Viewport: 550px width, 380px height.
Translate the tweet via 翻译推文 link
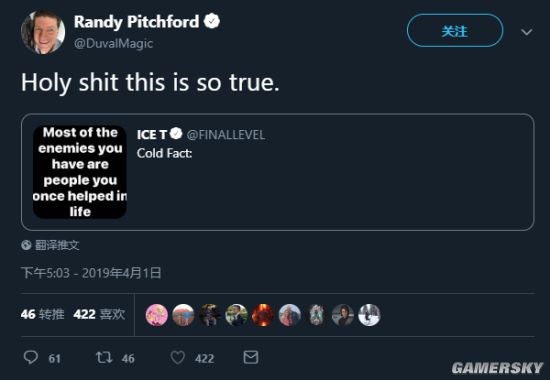57,245
